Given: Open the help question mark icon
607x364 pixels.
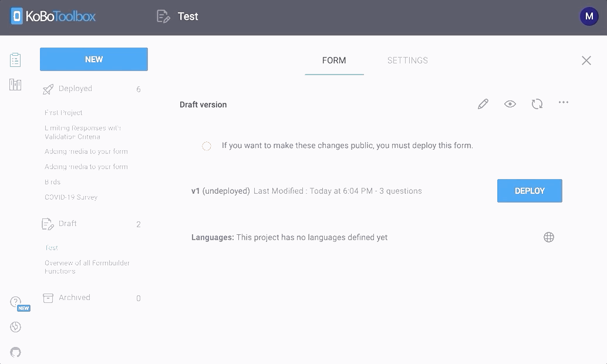Looking at the screenshot, I should click(x=16, y=302).
